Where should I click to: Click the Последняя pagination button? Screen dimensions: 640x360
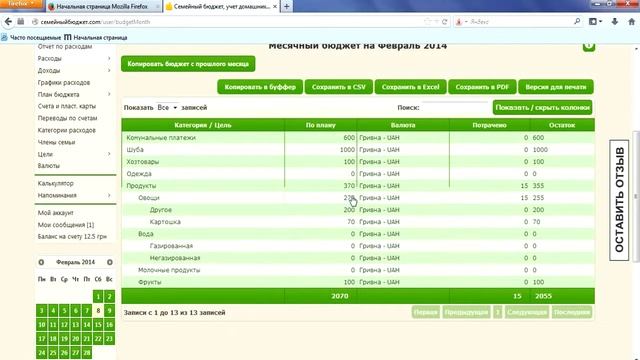pyautogui.click(x=572, y=312)
